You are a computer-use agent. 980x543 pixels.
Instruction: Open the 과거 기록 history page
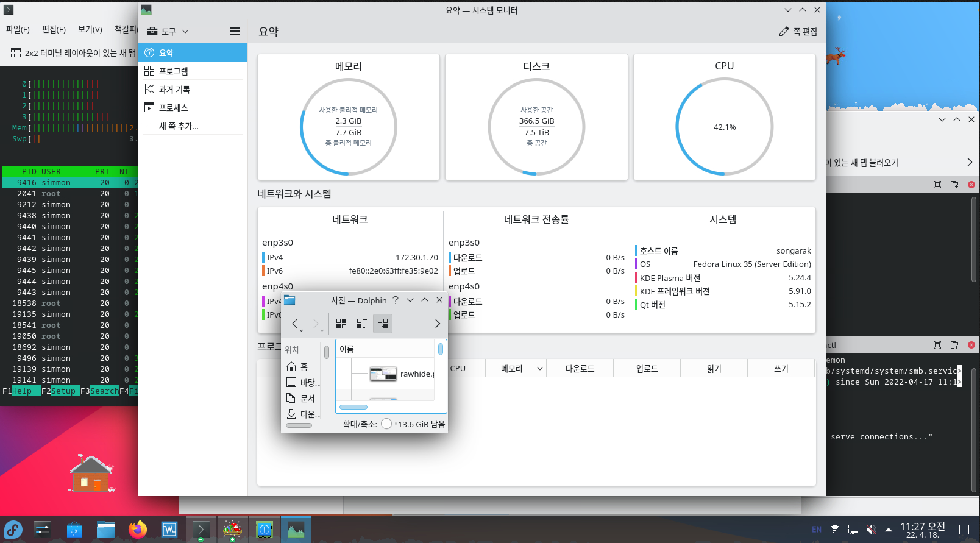193,89
